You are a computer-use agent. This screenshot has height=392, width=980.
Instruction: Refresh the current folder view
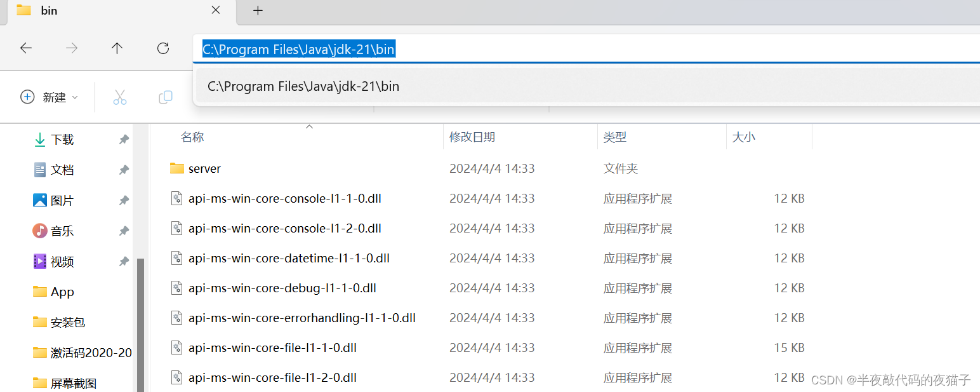pyautogui.click(x=163, y=48)
